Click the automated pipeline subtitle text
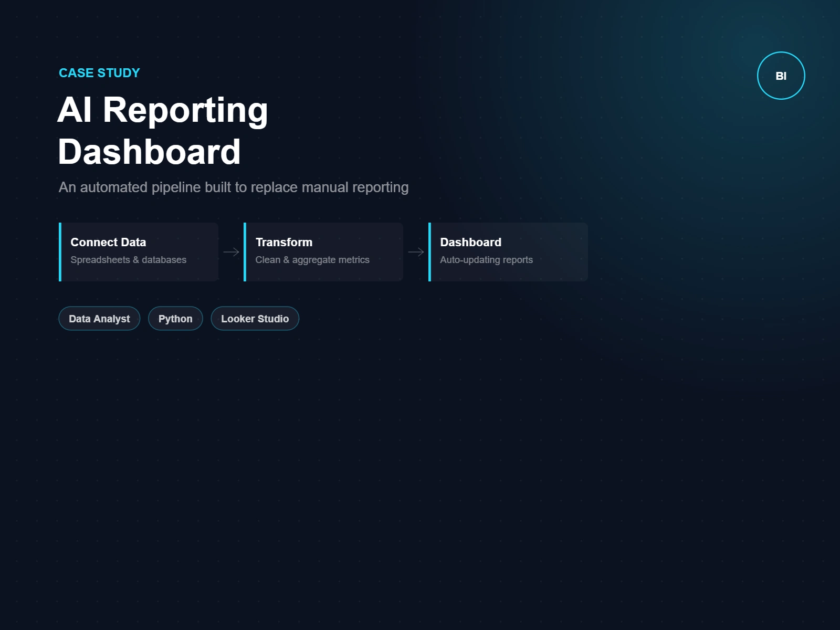 tap(234, 187)
